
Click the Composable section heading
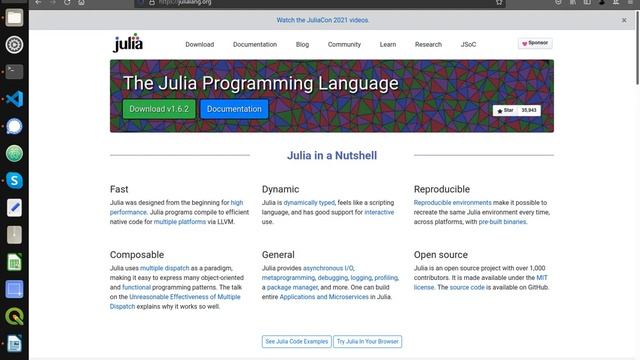(137, 255)
